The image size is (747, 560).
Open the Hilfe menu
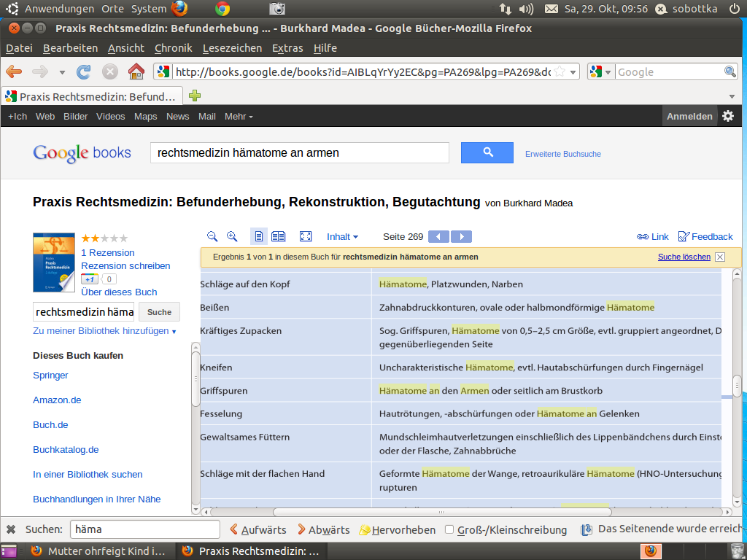(325, 48)
